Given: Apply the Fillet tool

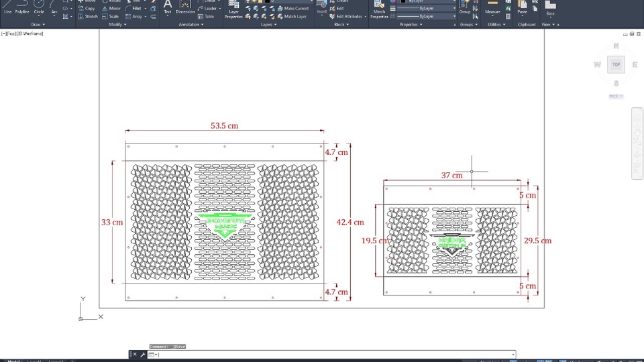Looking at the screenshot, I should click(133, 8).
